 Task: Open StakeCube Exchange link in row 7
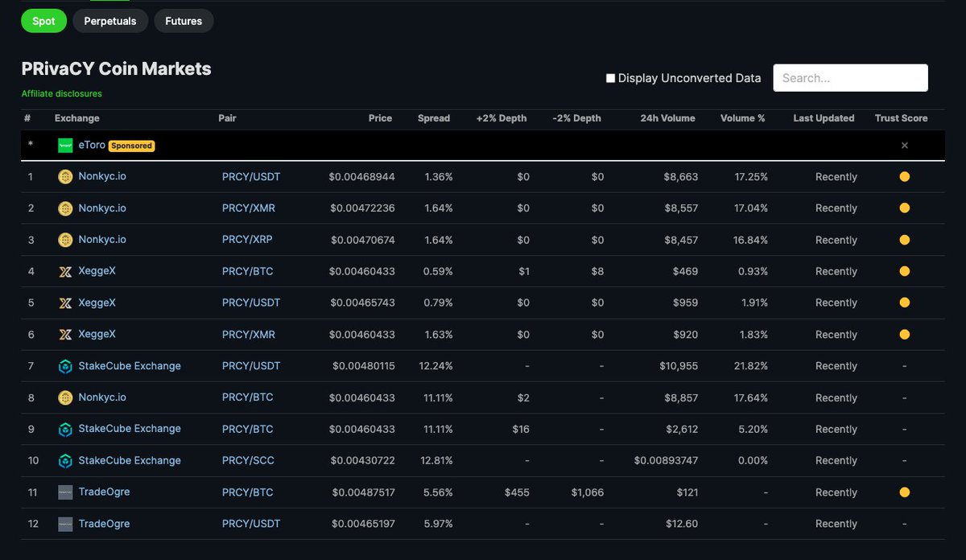pos(130,366)
